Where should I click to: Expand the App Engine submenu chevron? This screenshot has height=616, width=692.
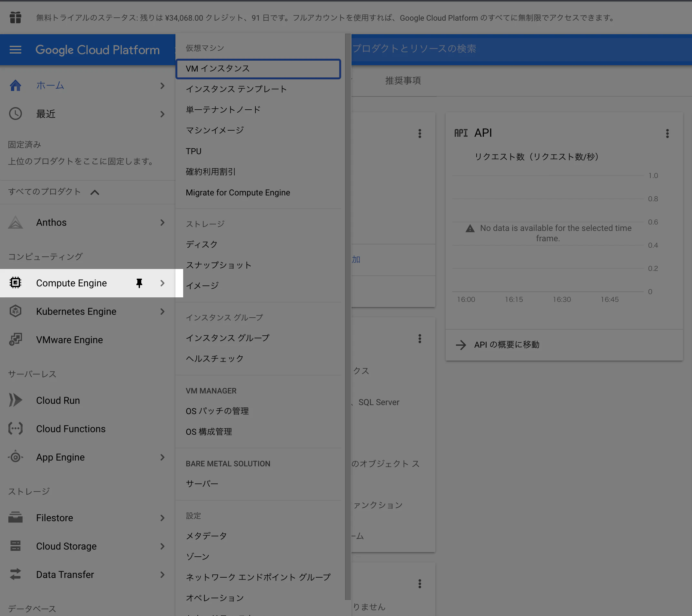tap(163, 457)
